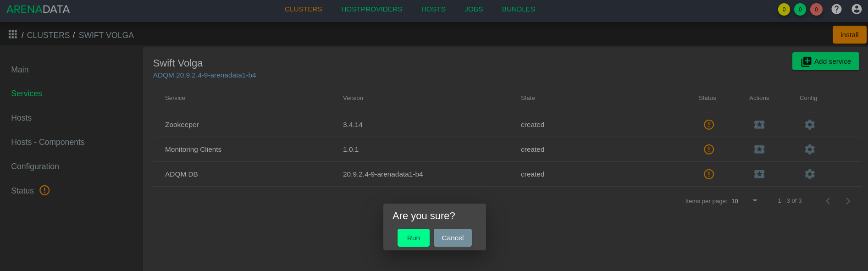Open the user account profile icon
Image resolution: width=868 pixels, height=271 pixels.
coord(857,9)
